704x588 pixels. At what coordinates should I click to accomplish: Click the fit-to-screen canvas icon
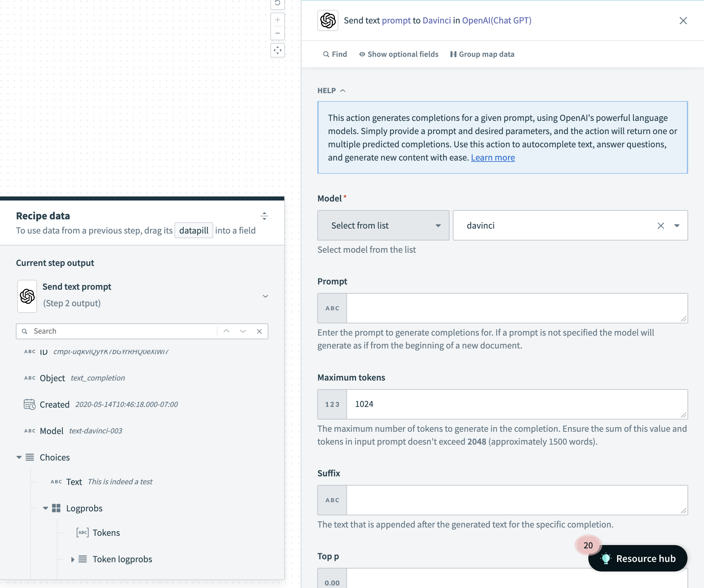pos(277,50)
